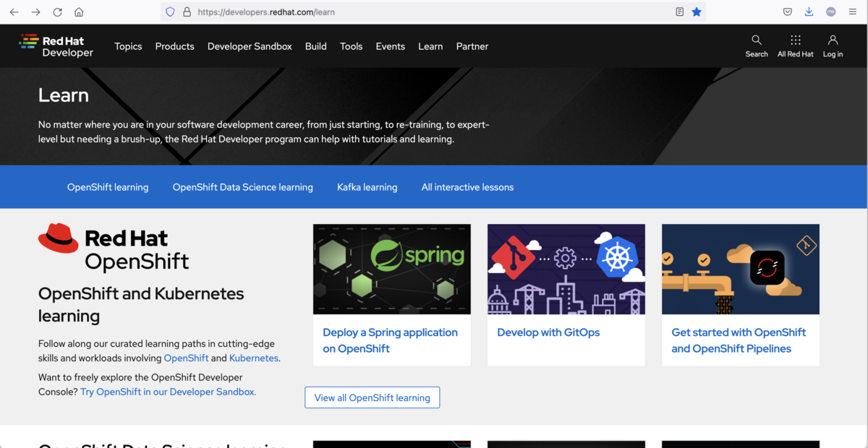Toggle reader view icon in address bar

tap(679, 12)
